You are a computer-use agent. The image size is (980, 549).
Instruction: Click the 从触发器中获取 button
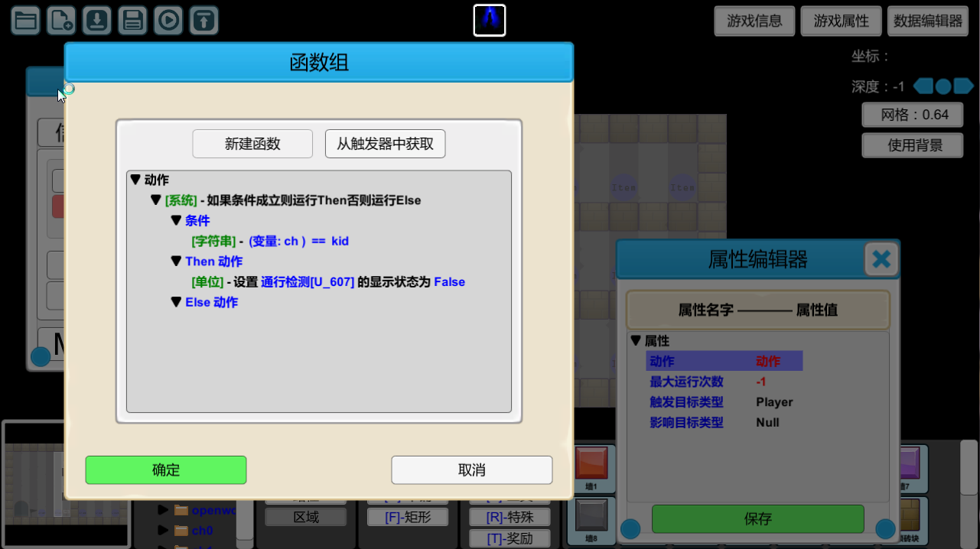386,144
